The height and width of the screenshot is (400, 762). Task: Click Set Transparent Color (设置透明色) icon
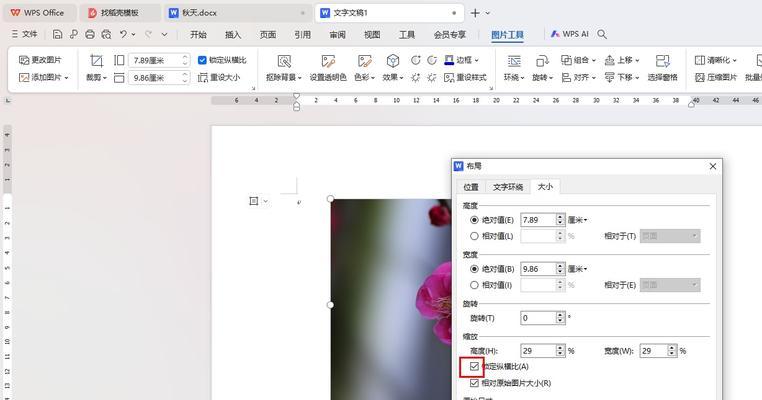tap(328, 61)
